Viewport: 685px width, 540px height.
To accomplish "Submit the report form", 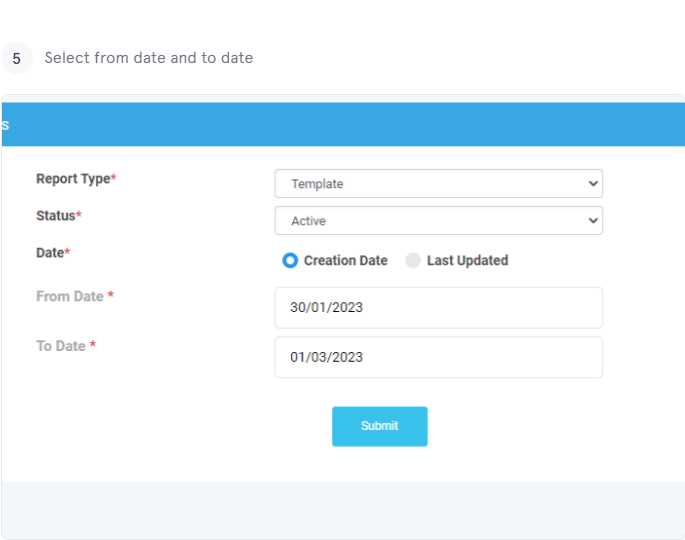I will (380, 426).
